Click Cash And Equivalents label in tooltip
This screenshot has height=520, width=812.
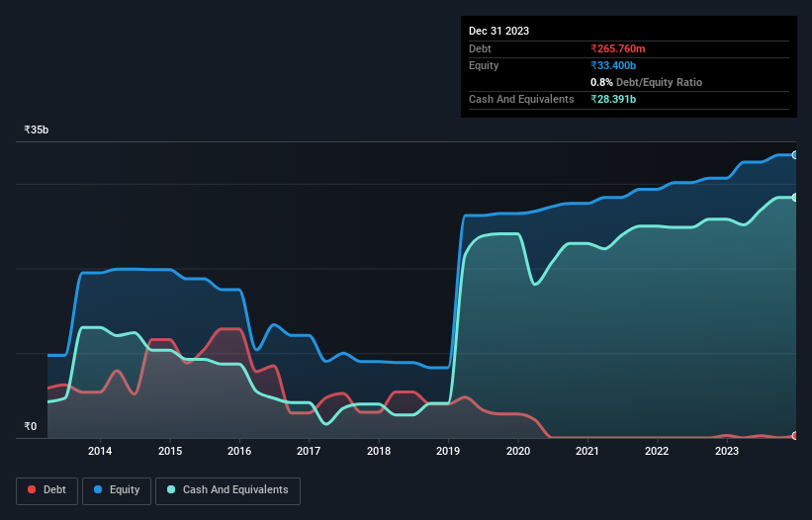[521, 99]
